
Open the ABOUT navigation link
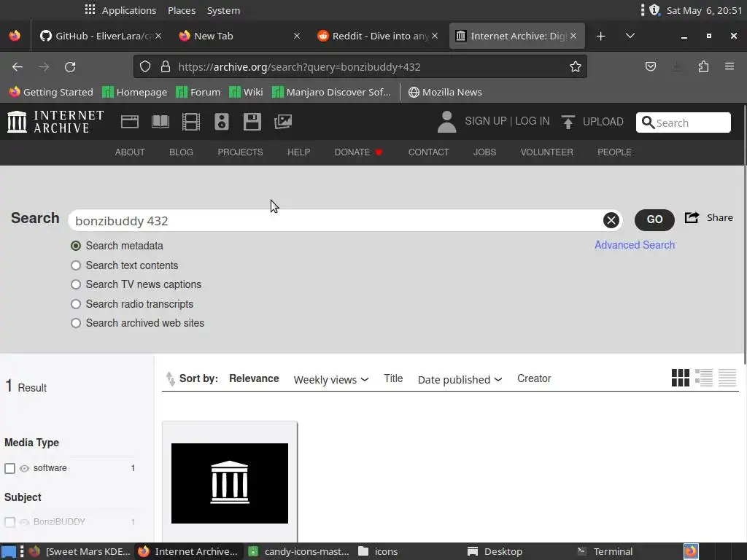[130, 152]
